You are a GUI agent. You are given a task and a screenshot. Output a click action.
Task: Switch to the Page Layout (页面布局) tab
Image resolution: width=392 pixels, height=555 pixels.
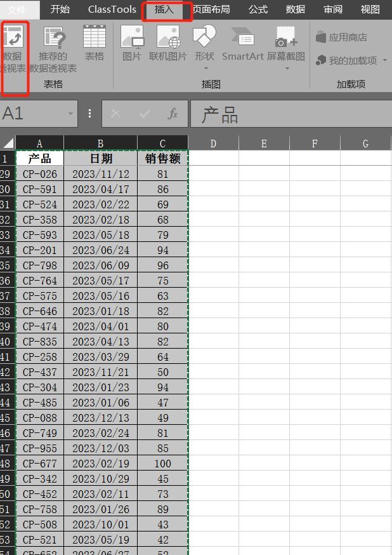pyautogui.click(x=211, y=9)
